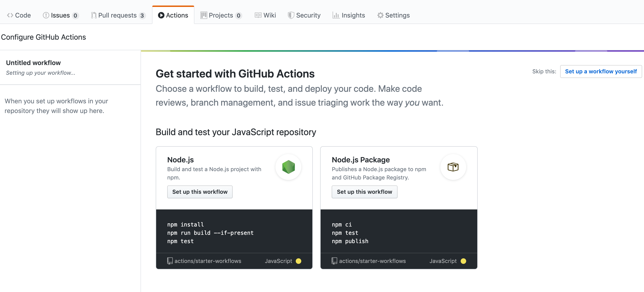Click the Insights graph icon
644x292 pixels.
336,15
